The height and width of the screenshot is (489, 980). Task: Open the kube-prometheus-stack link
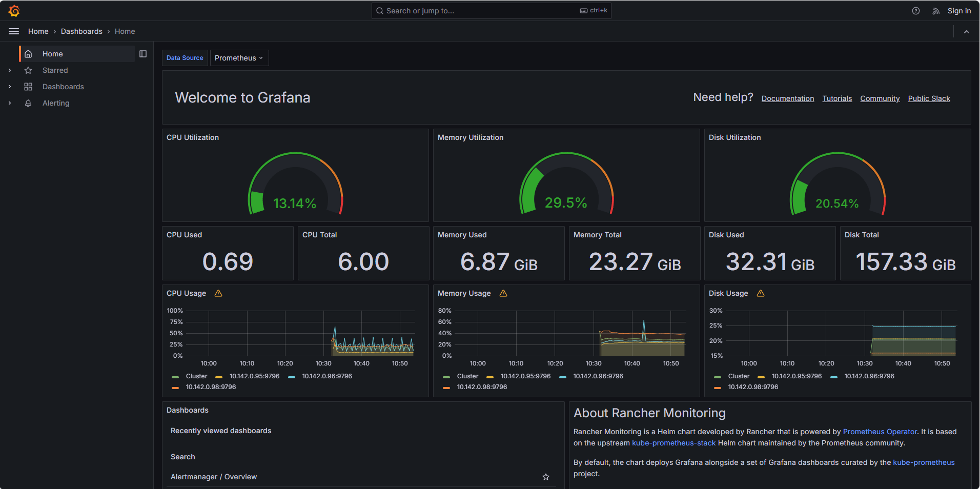tap(673, 443)
